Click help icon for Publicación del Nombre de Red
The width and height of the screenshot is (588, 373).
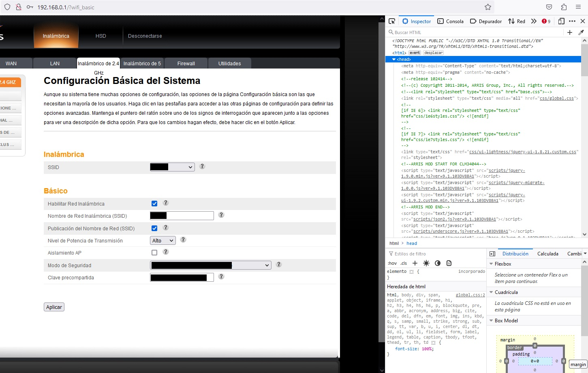[165, 227]
